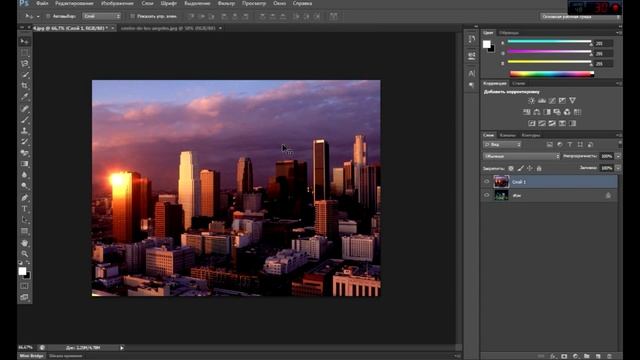This screenshot has height=360, width=640.
Task: Hide the Слой 1 layer
Action: pos(487,182)
